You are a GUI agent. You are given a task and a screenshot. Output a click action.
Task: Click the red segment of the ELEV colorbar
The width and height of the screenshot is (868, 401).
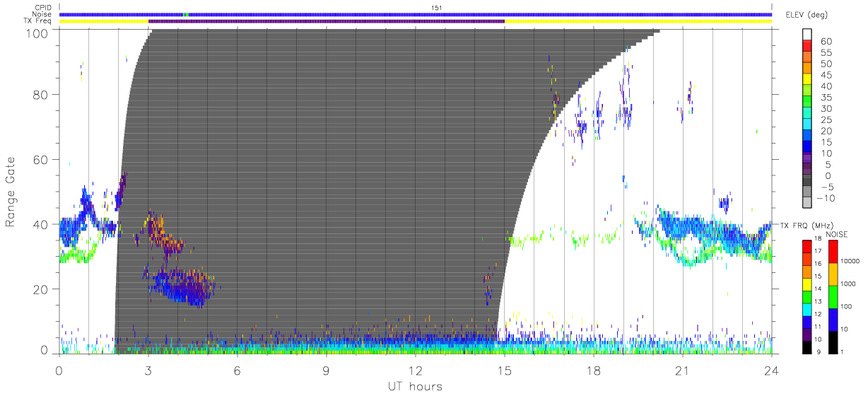coord(807,45)
